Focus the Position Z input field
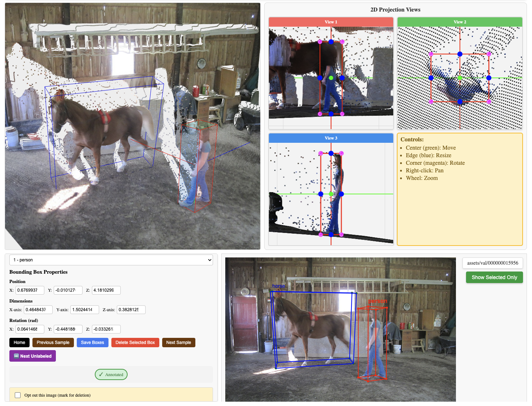Image resolution: width=532 pixels, height=406 pixels. (x=106, y=290)
